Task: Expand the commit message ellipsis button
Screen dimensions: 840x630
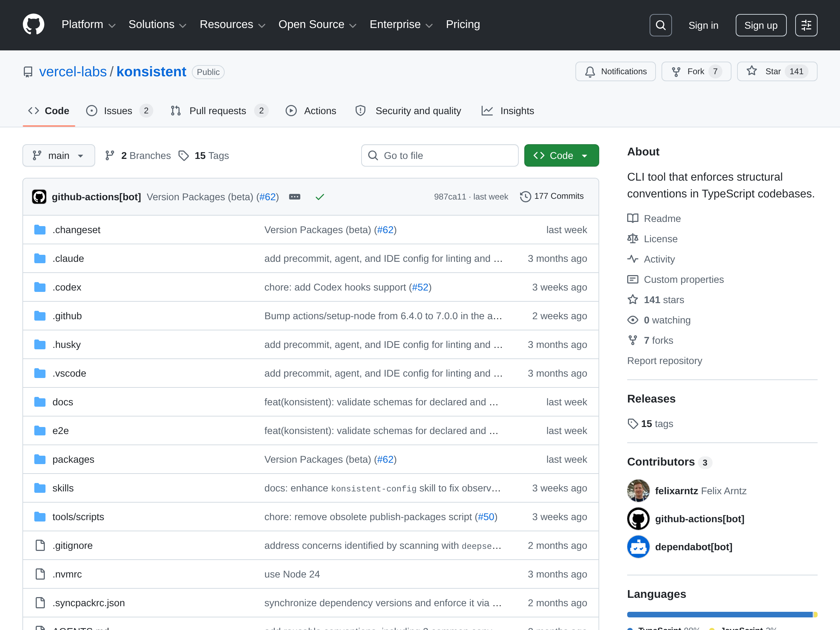Action: [x=295, y=197]
